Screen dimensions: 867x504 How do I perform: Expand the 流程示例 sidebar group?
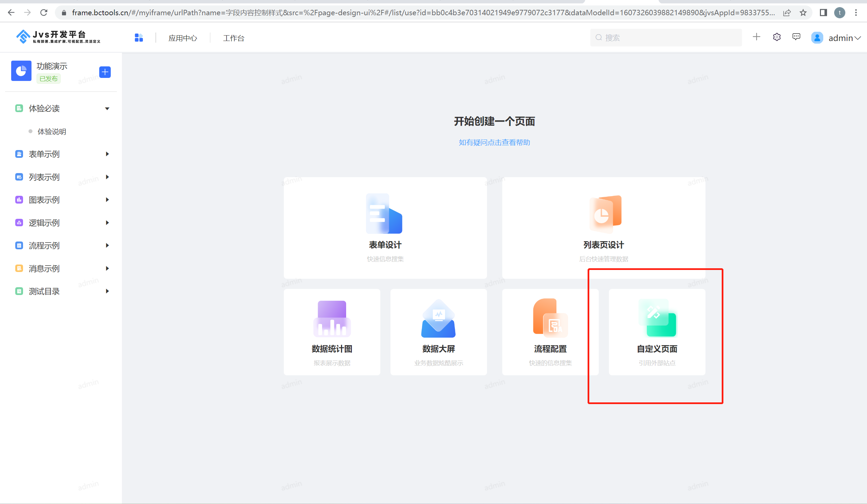pos(107,246)
